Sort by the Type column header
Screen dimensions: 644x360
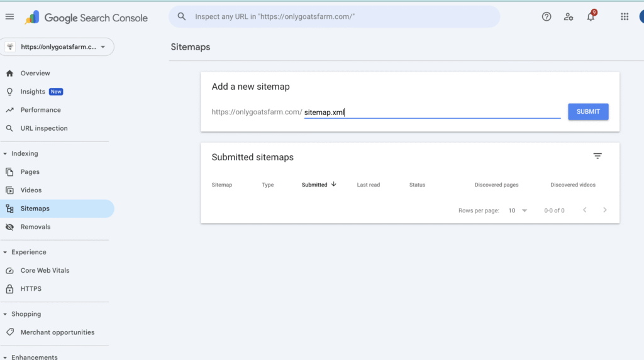tap(268, 185)
